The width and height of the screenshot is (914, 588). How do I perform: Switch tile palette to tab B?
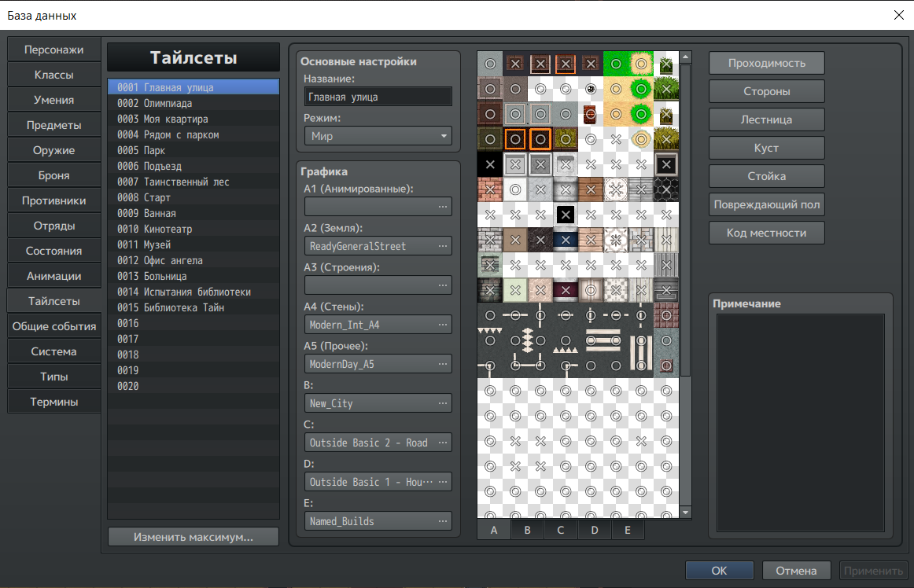pos(527,530)
